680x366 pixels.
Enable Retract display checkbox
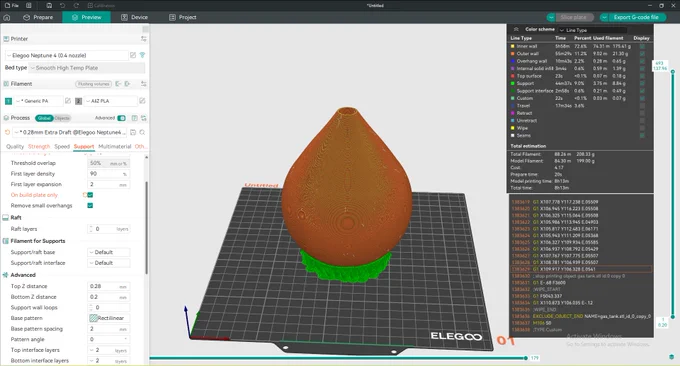pos(642,113)
